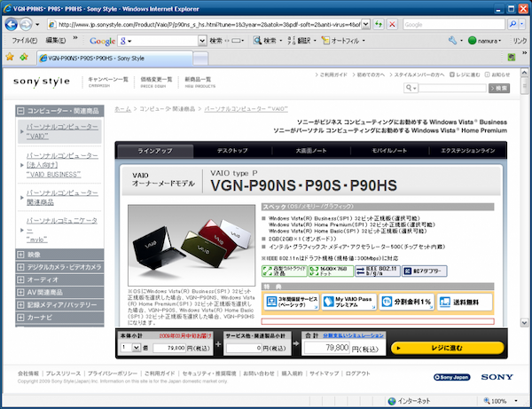Open the IE search provider dropdown arrow

pos(522,24)
